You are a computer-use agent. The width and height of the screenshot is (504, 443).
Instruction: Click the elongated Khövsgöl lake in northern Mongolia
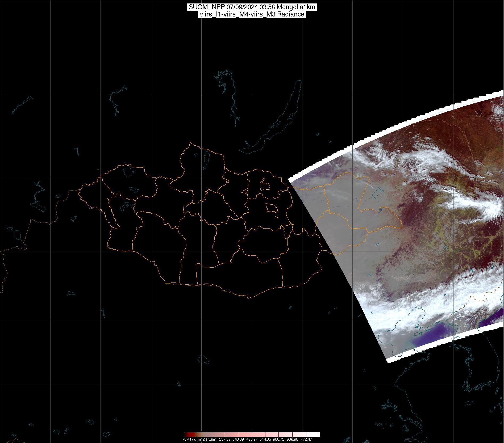click(x=206, y=159)
